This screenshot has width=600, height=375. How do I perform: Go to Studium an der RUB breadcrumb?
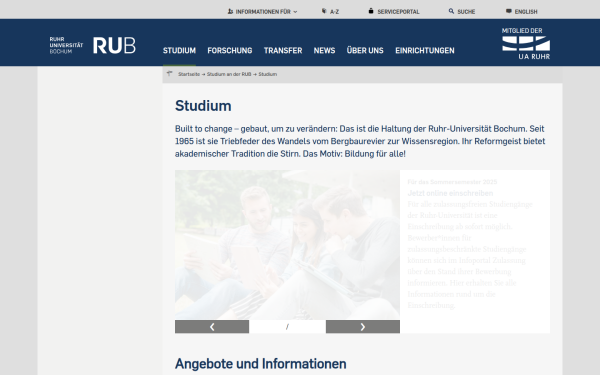tap(229, 74)
